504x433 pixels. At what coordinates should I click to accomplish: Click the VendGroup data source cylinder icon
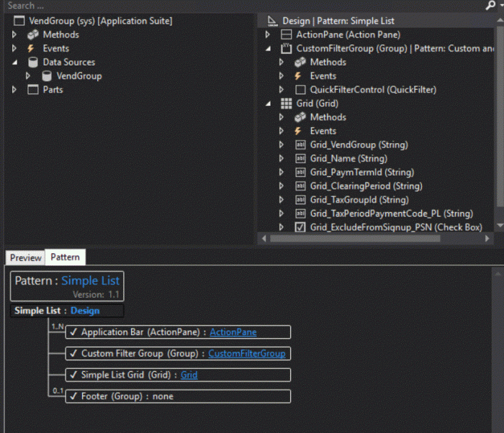[47, 76]
